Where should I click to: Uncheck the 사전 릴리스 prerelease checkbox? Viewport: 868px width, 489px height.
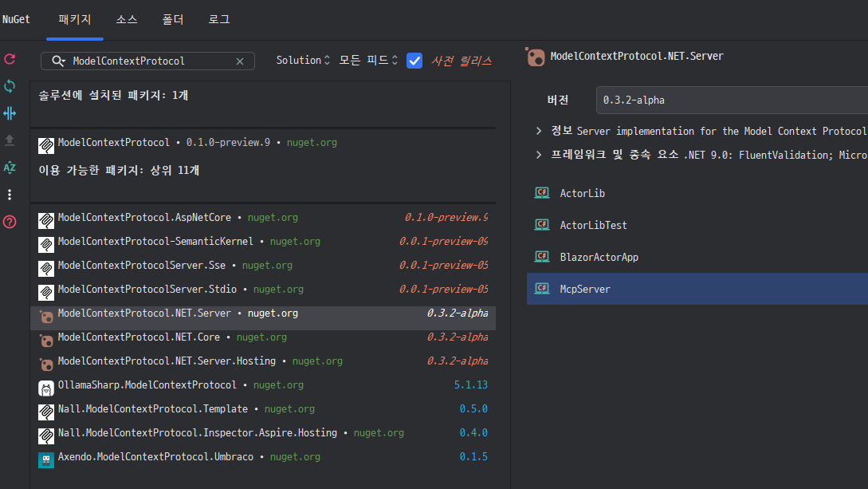[414, 61]
